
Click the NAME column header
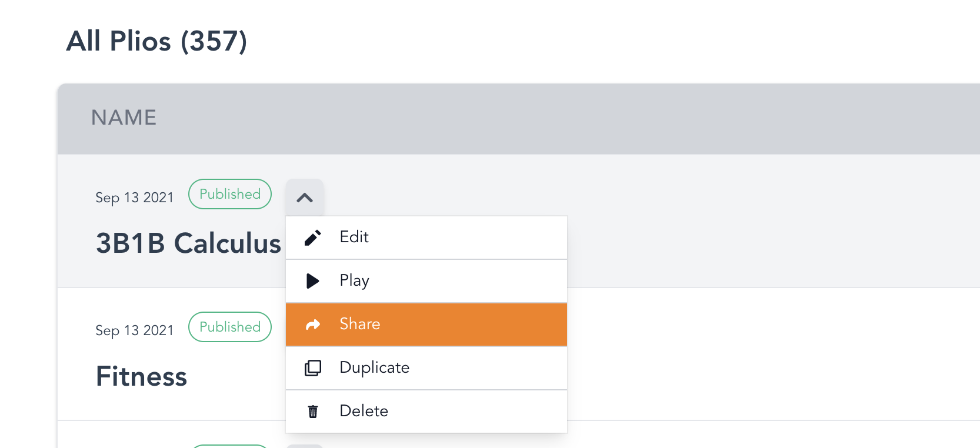point(124,118)
